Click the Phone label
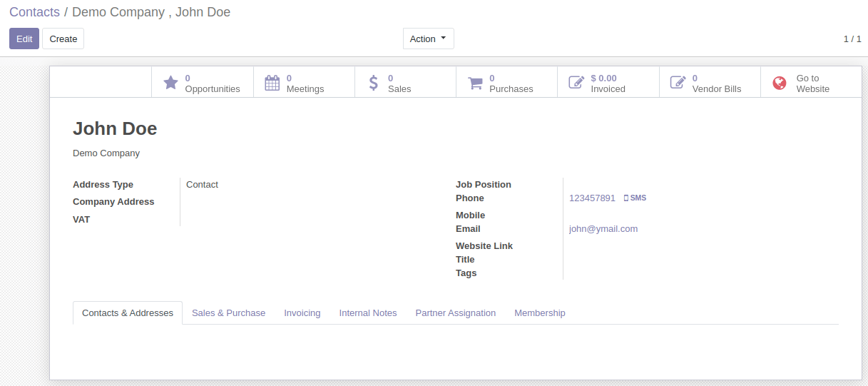 point(470,198)
